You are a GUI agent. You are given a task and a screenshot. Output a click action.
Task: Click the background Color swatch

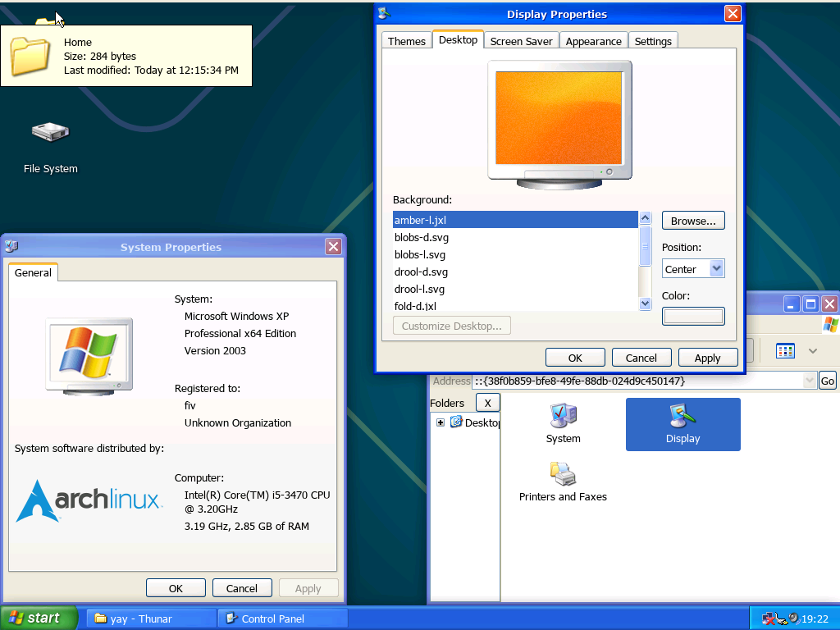pyautogui.click(x=693, y=316)
